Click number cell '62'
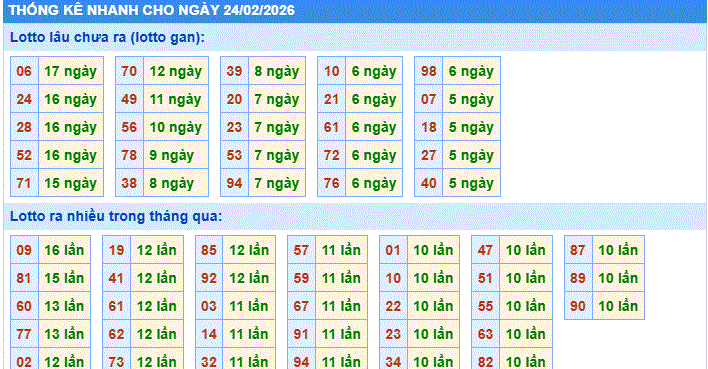The width and height of the screenshot is (708, 369). click(x=116, y=334)
